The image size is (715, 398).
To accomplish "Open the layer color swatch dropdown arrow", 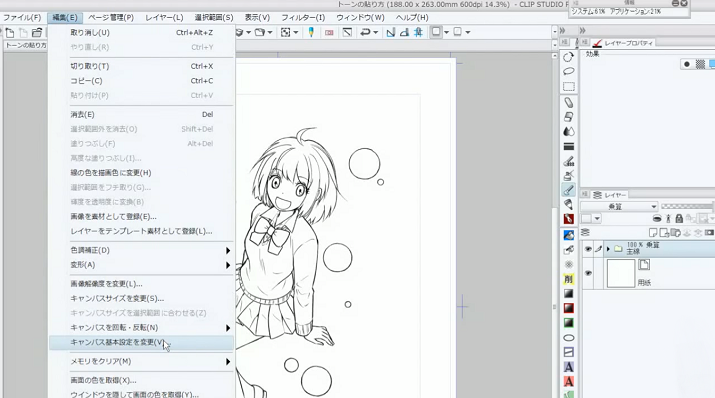I will (x=596, y=219).
